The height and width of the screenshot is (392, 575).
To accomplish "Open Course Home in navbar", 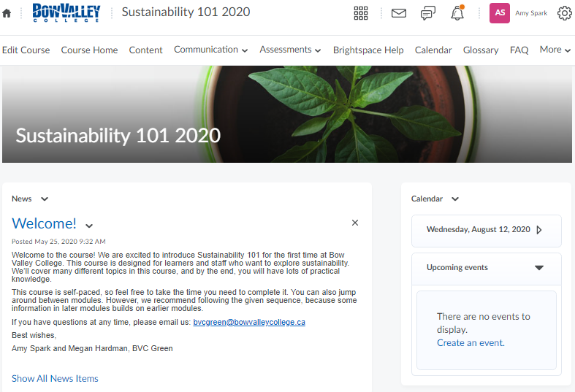I will pos(89,50).
